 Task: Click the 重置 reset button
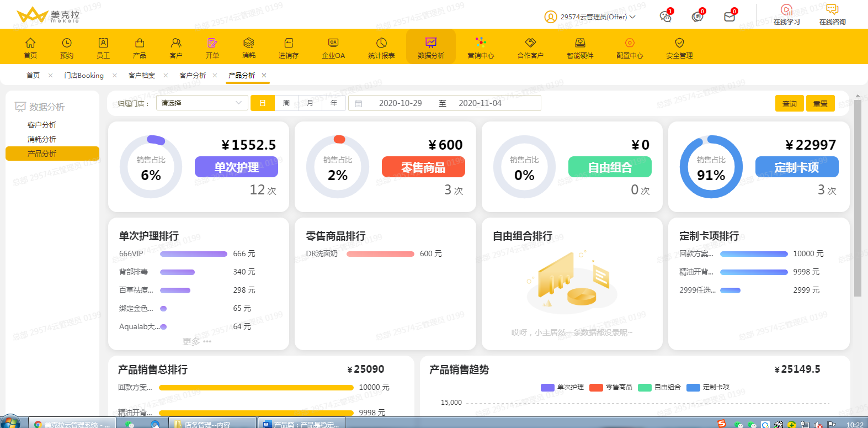pyautogui.click(x=821, y=103)
